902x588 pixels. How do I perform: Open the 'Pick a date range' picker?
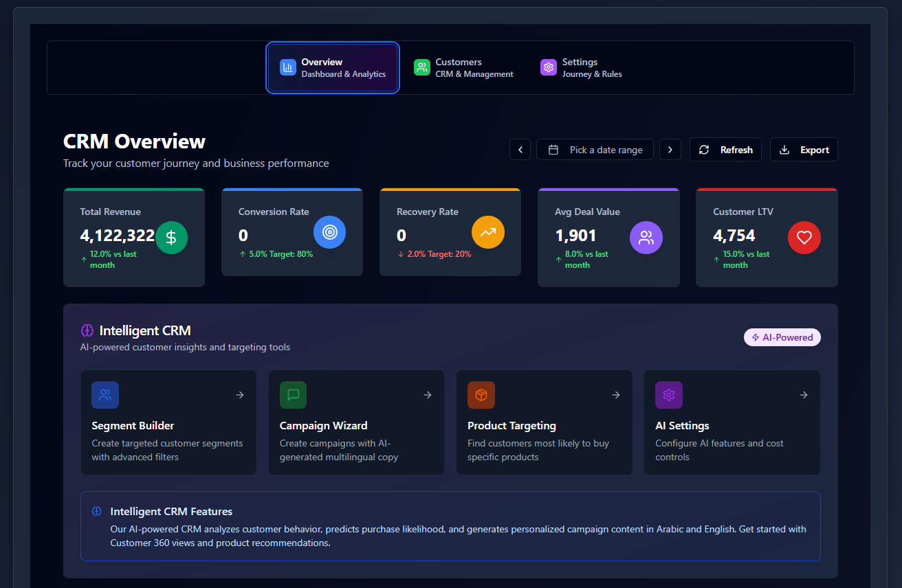pyautogui.click(x=595, y=150)
